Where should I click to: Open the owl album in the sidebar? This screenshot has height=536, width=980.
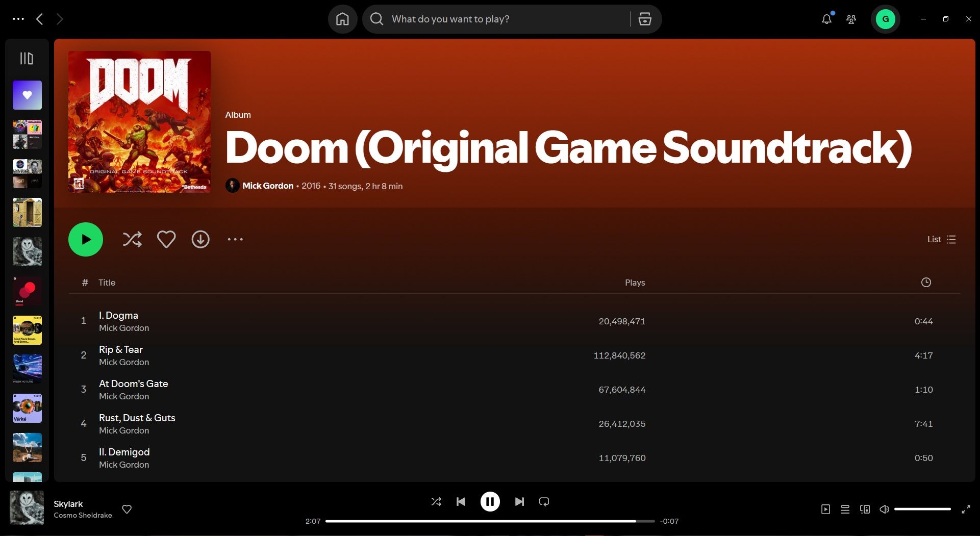pyautogui.click(x=27, y=251)
